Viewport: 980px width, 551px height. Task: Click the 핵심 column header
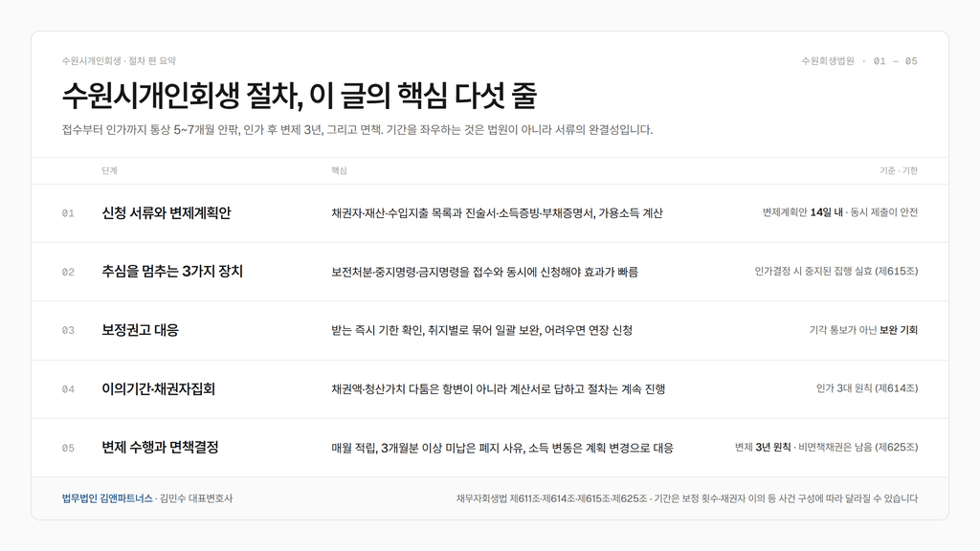click(x=339, y=170)
